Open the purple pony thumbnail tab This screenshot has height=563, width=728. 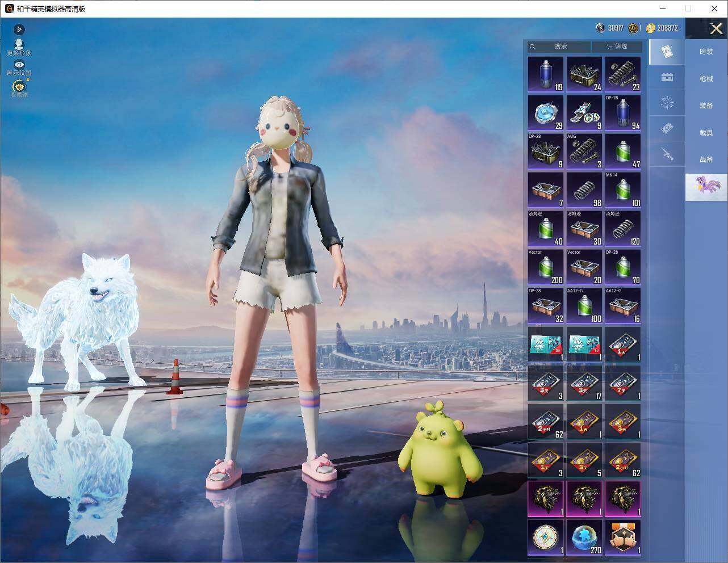tap(706, 187)
